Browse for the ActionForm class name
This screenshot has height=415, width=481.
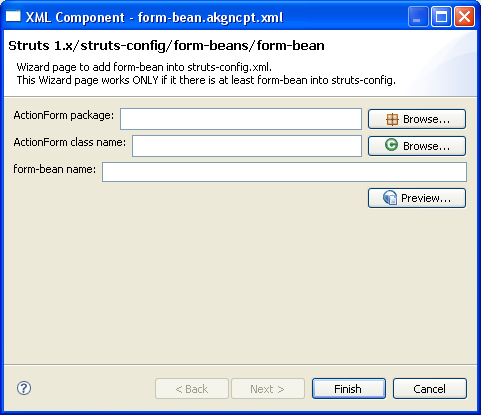click(x=417, y=146)
